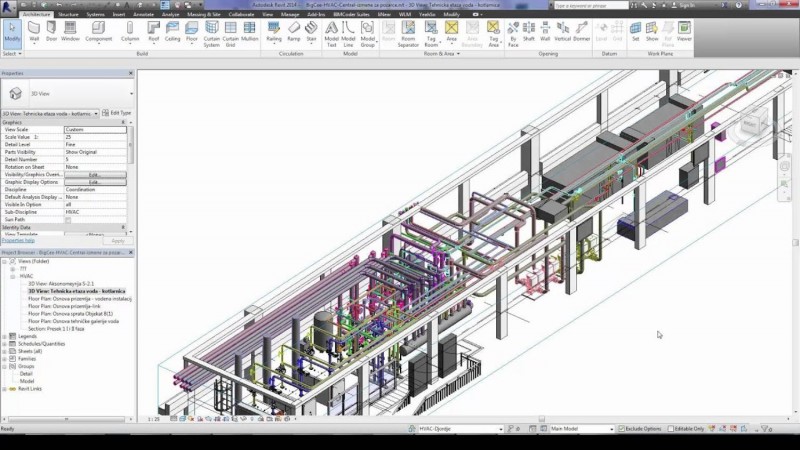Viewport: 800px width, 450px height.
Task: Click the By Face opening tool
Action: tap(513, 34)
